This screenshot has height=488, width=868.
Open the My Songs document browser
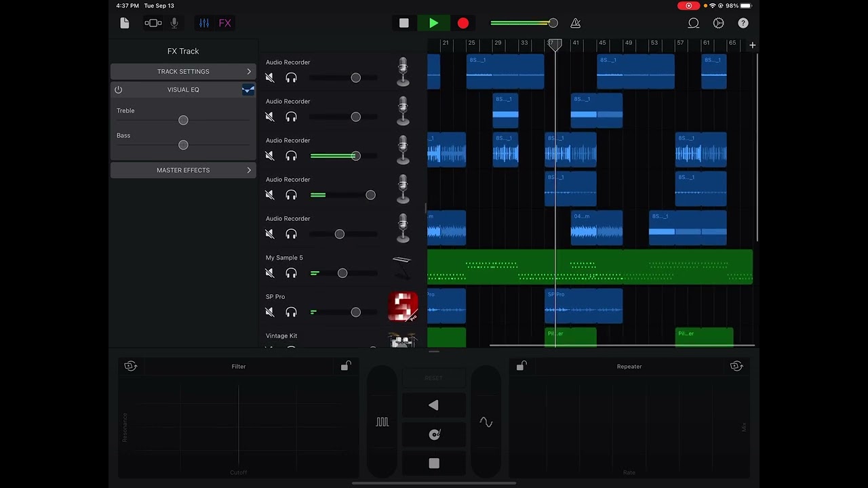point(125,23)
